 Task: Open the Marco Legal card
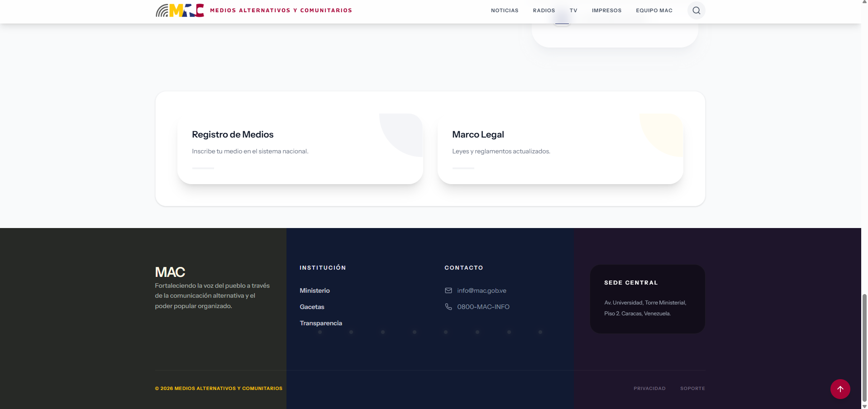tap(560, 148)
